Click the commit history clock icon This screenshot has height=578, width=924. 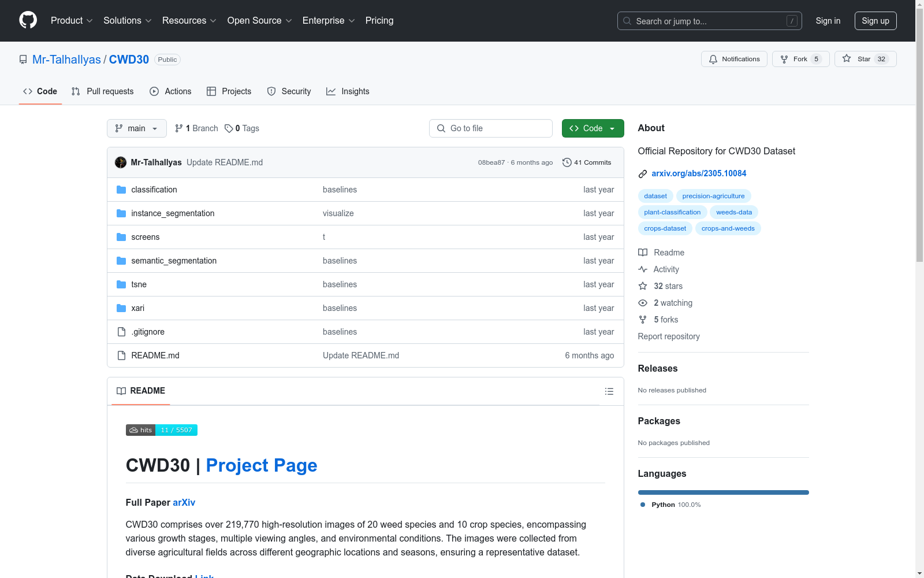pyautogui.click(x=567, y=162)
